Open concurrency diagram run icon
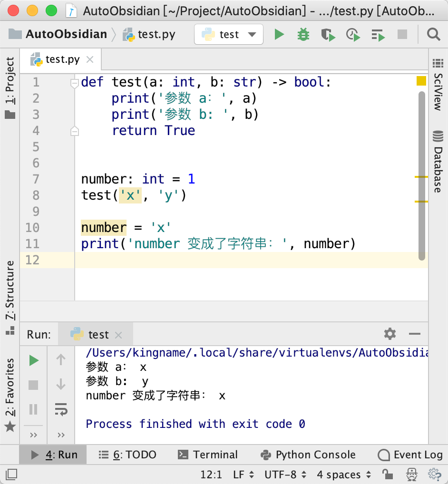 [378, 35]
